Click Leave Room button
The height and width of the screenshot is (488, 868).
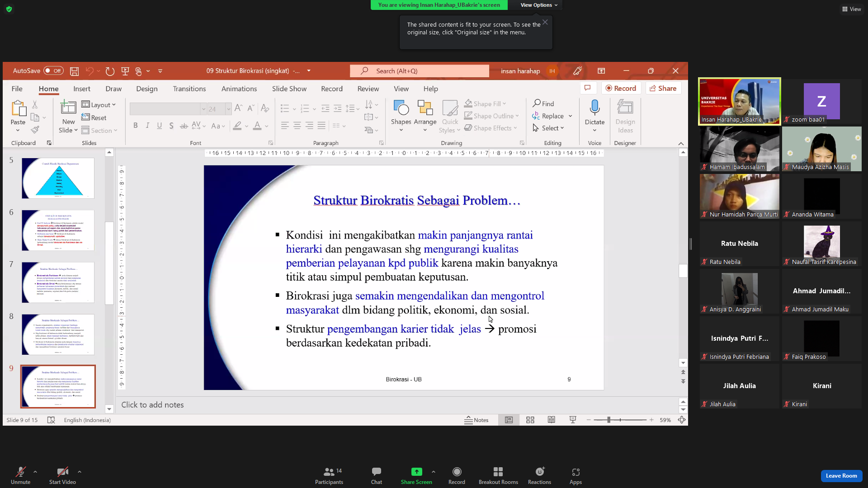point(841,475)
